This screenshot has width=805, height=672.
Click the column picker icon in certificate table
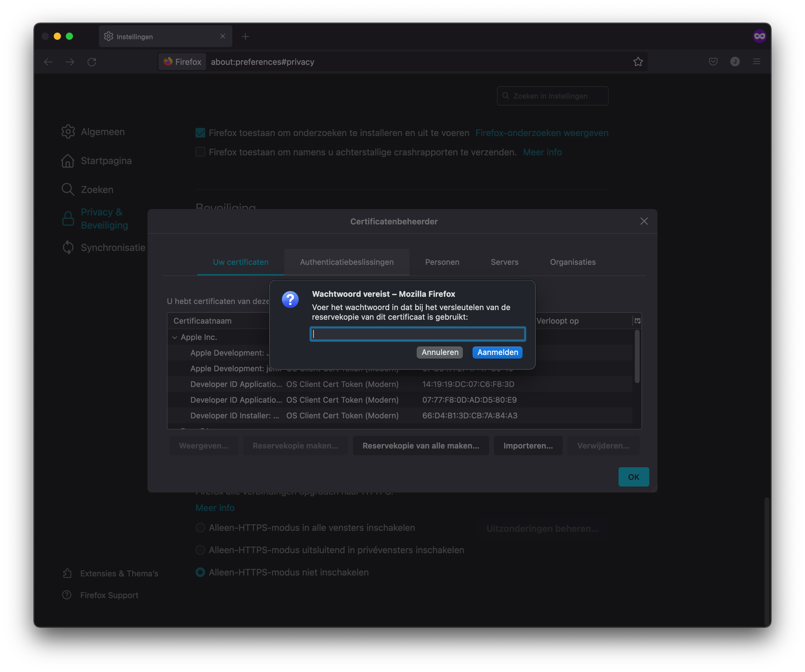(637, 321)
